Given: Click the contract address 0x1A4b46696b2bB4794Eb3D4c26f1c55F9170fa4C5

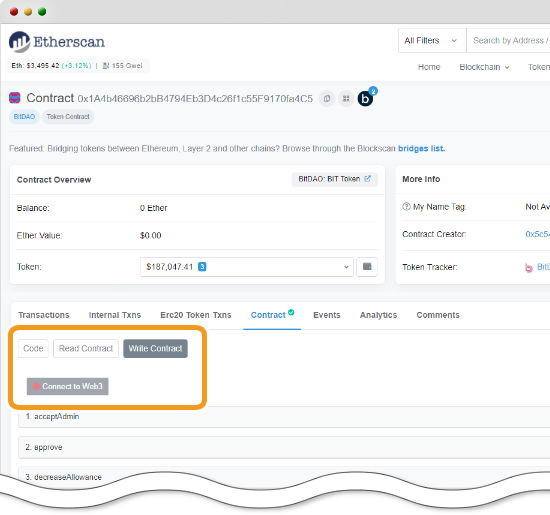Looking at the screenshot, I should click(195, 99).
